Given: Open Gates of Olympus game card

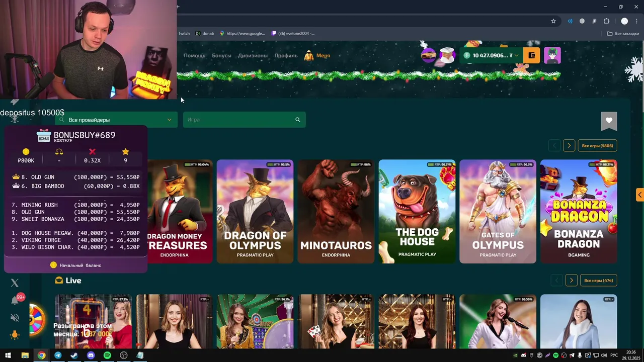Looking at the screenshot, I should tap(498, 211).
